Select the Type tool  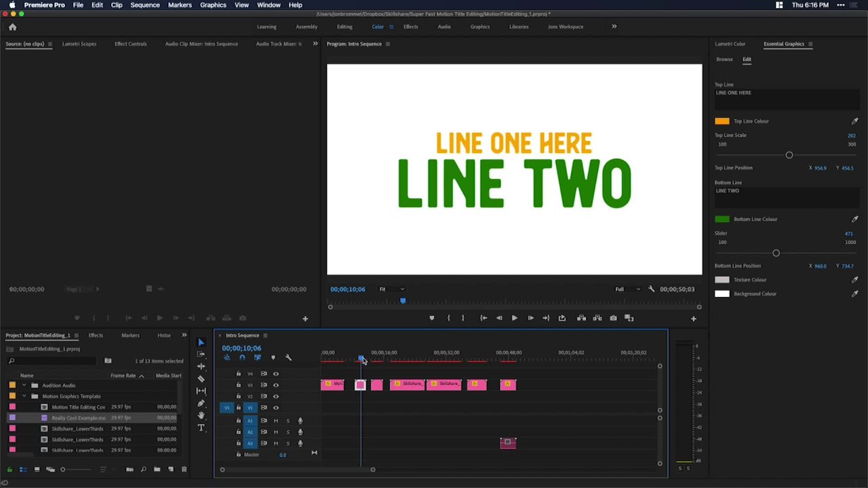coord(201,428)
